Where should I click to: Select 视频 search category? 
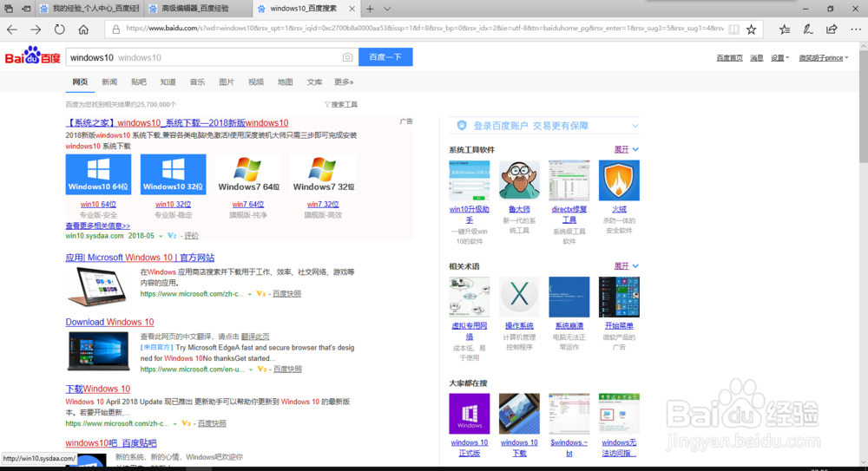(x=256, y=82)
